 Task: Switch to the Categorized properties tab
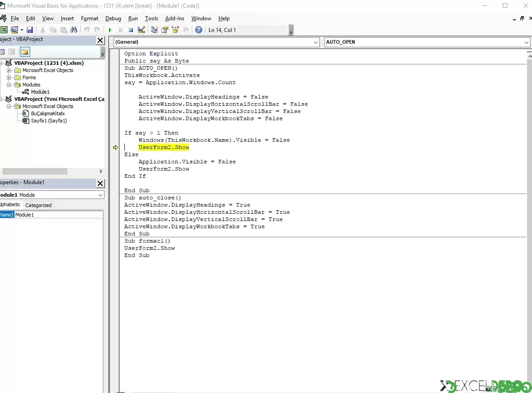pyautogui.click(x=38, y=205)
